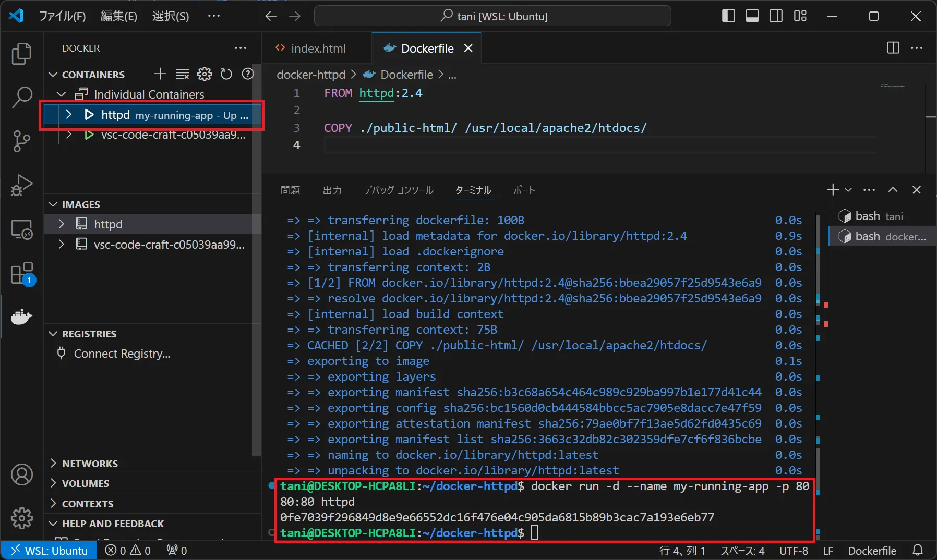
Task: Toggle the secondary side bar
Action: tap(776, 16)
